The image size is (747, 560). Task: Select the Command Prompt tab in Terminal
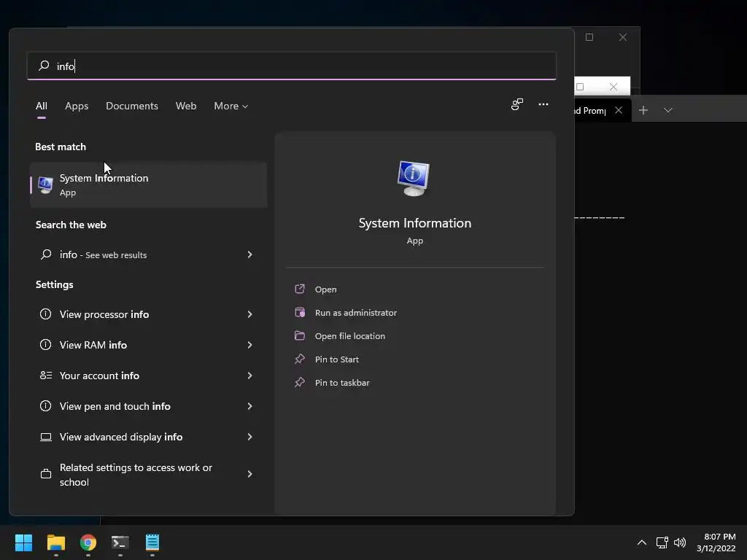[x=590, y=111]
